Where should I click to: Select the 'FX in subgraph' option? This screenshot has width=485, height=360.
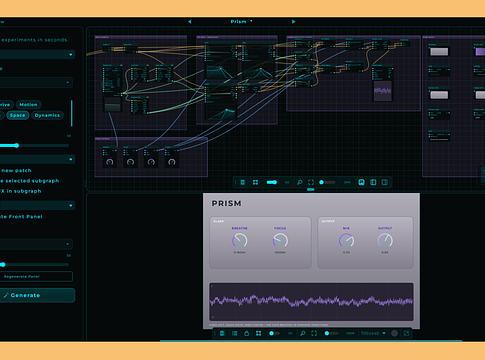(21, 191)
